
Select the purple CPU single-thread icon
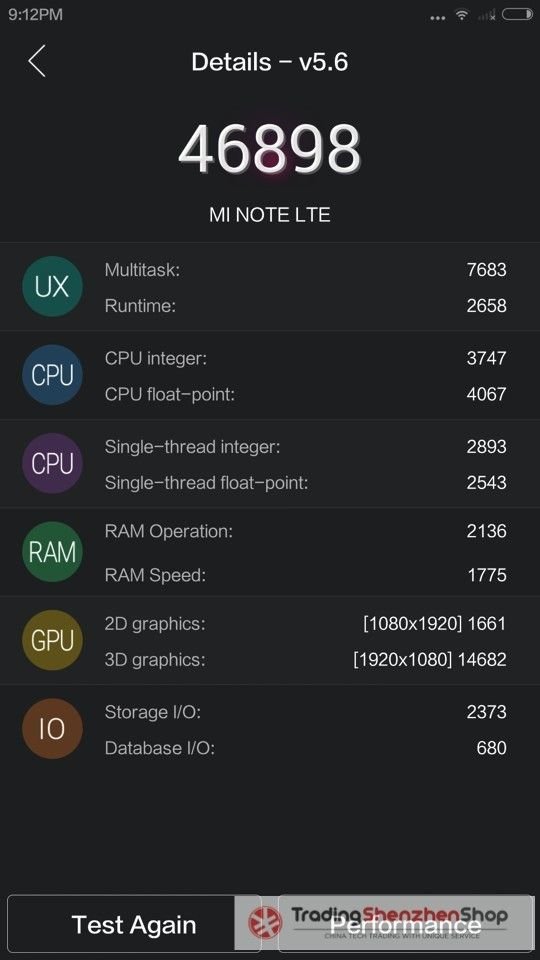click(52, 463)
